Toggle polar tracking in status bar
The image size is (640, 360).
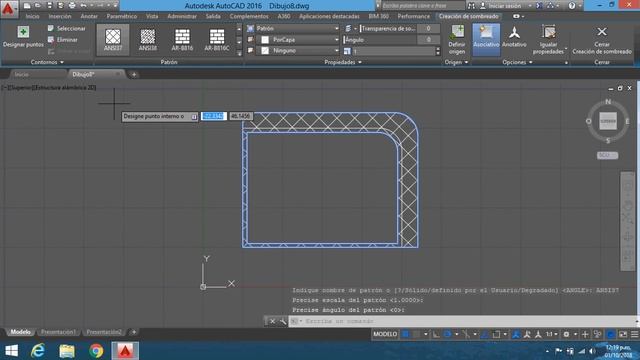(448, 334)
